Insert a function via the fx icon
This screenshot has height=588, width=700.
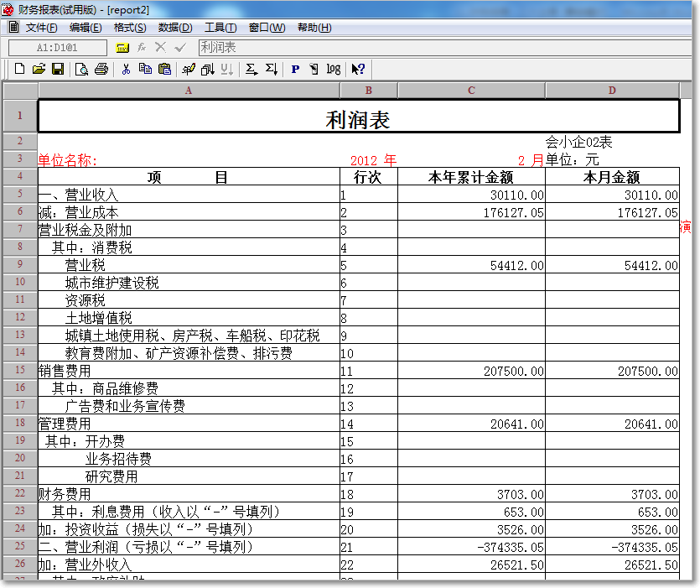[x=143, y=47]
